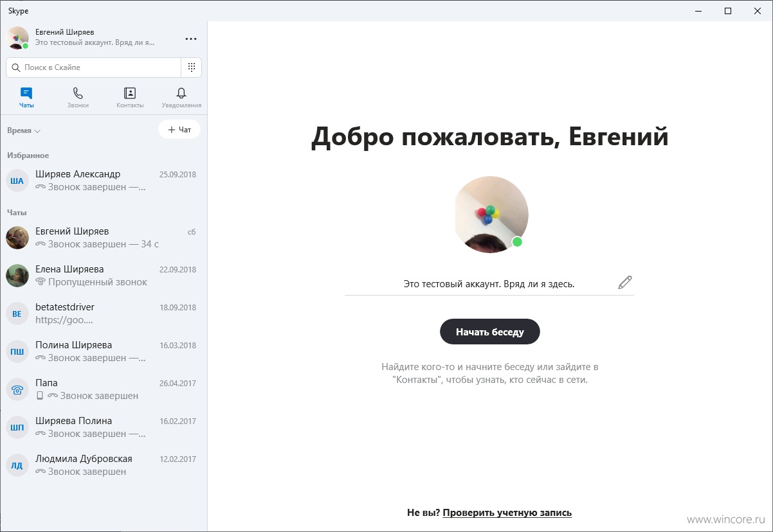Viewport: 773px width, 532px height.
Task: Click Евгений Ширяев's photo avatar in chats
Action: 17,238
